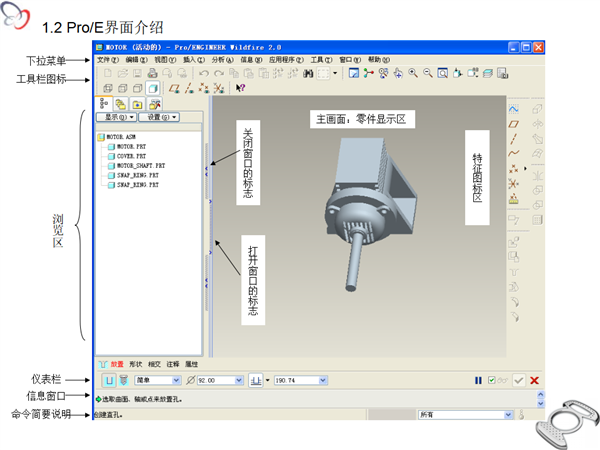Viewport: 600px width, 450px height.
Task: Click the Undo arrow icon
Action: [x=204, y=73]
